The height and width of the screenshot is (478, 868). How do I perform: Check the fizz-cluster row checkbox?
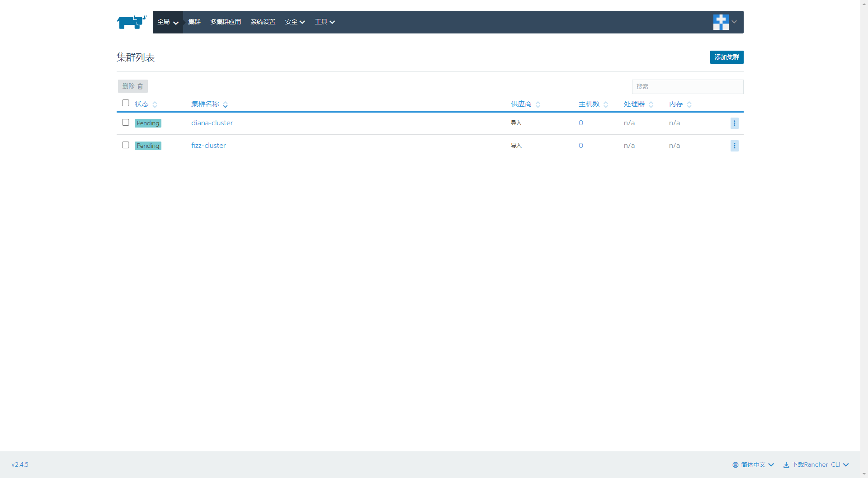(126, 145)
